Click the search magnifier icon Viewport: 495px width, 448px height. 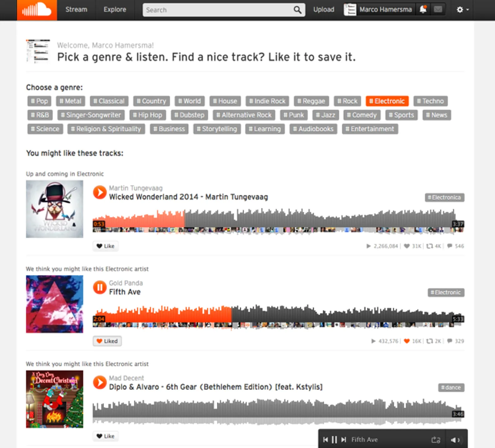pos(297,10)
